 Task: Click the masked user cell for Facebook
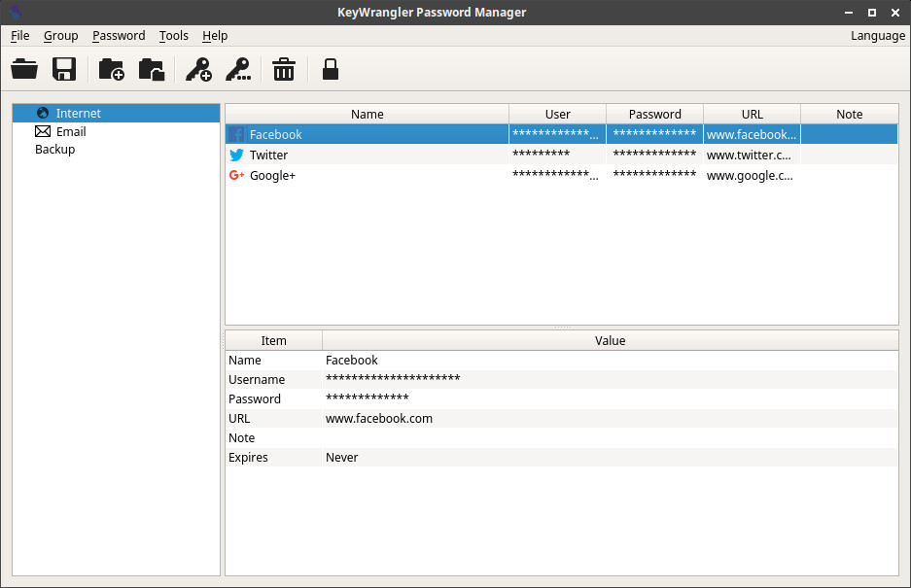[x=558, y=135]
